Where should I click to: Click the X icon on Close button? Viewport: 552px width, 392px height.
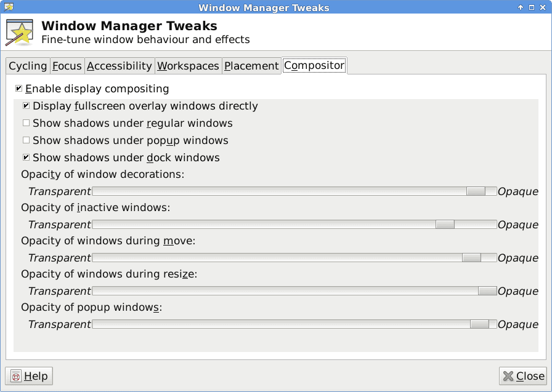(x=508, y=376)
